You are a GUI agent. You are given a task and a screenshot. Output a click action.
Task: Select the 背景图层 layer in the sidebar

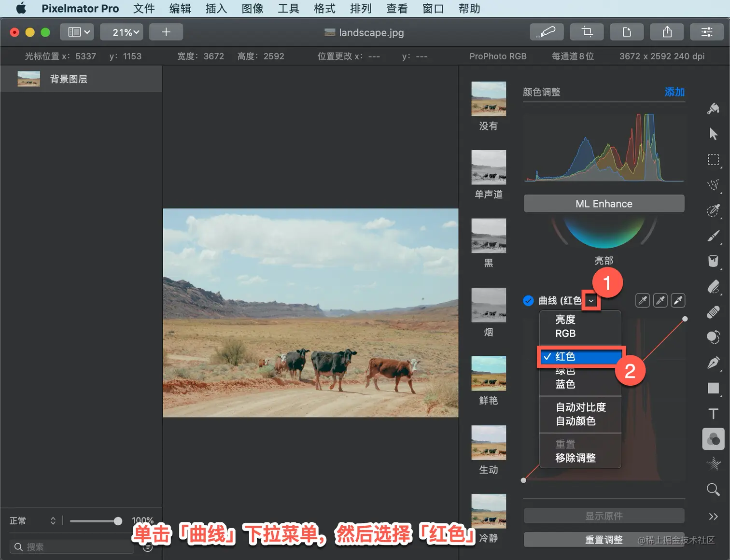(81, 79)
